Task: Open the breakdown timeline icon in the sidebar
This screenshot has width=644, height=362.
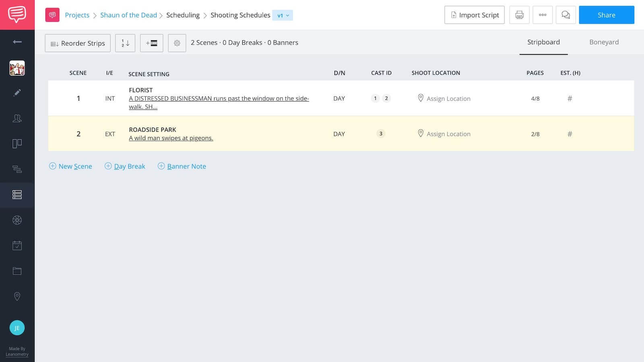Action: click(x=17, y=169)
